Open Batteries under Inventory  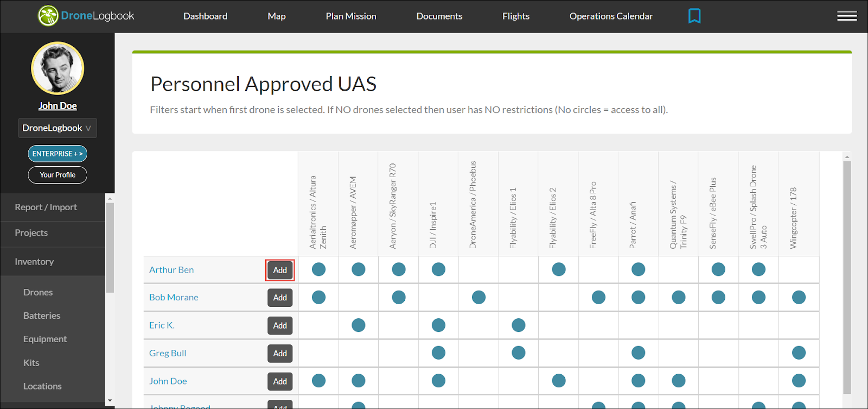click(x=42, y=316)
